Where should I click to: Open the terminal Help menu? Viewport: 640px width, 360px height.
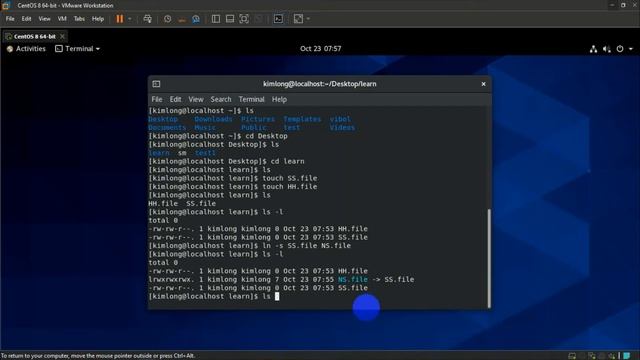(x=279, y=99)
